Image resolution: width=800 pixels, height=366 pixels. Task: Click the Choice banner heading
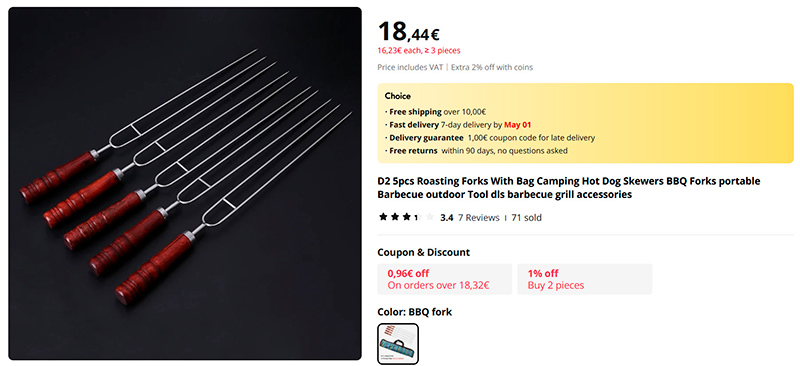pos(397,96)
